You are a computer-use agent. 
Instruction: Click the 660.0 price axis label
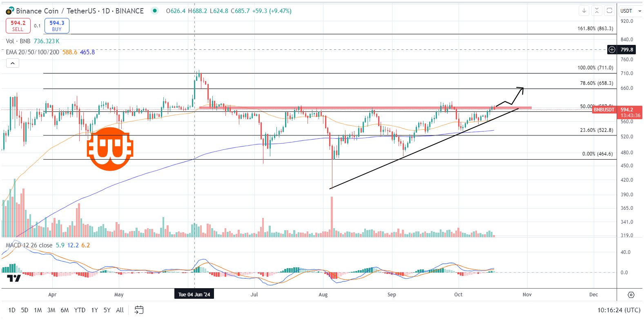[627, 88]
